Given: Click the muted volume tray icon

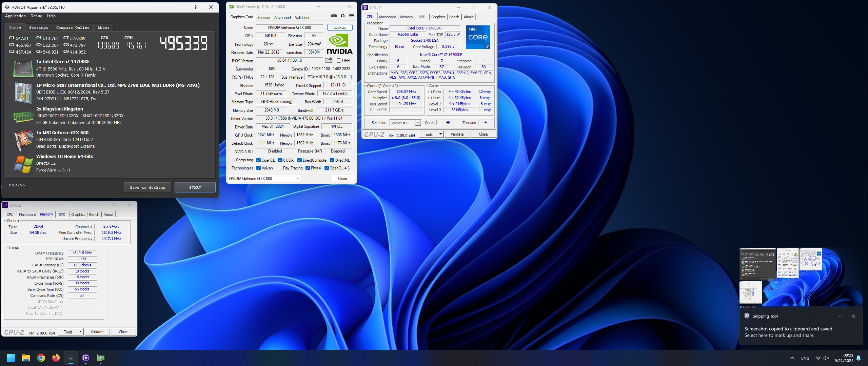Looking at the screenshot, I should pos(826,358).
